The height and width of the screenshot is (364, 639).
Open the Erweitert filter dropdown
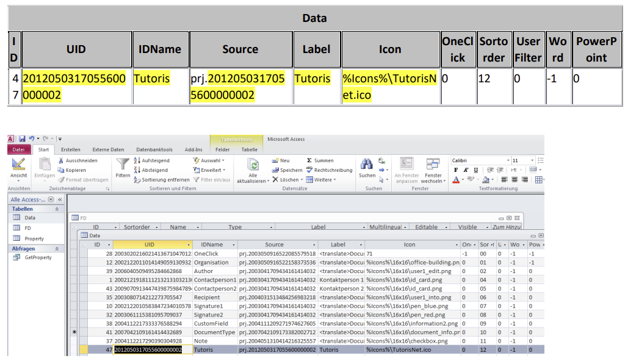209,170
